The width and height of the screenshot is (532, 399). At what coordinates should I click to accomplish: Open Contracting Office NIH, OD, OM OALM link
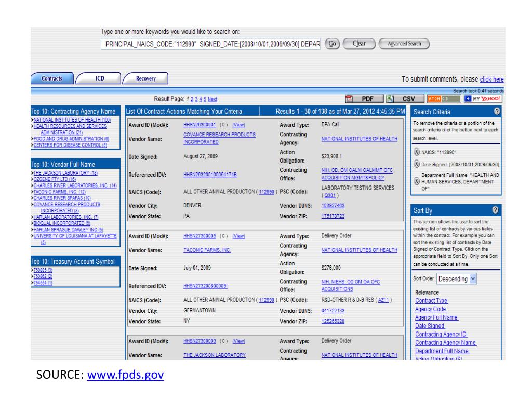[357, 174]
